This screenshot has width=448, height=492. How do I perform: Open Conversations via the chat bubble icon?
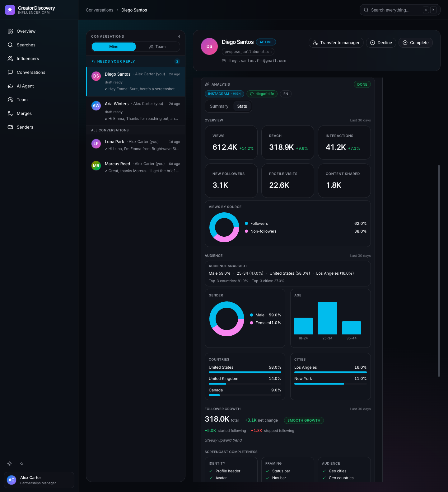click(10, 72)
